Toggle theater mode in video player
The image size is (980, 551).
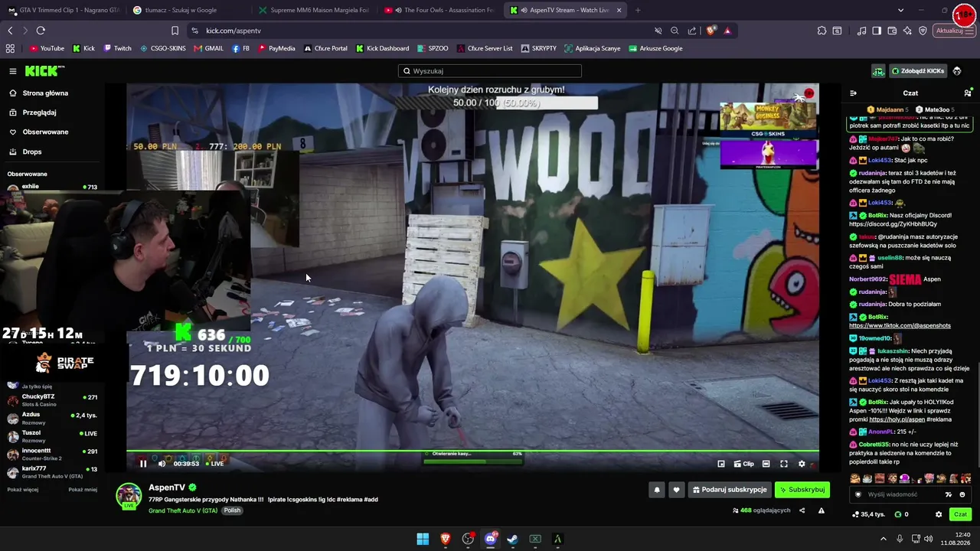pyautogui.click(x=766, y=464)
